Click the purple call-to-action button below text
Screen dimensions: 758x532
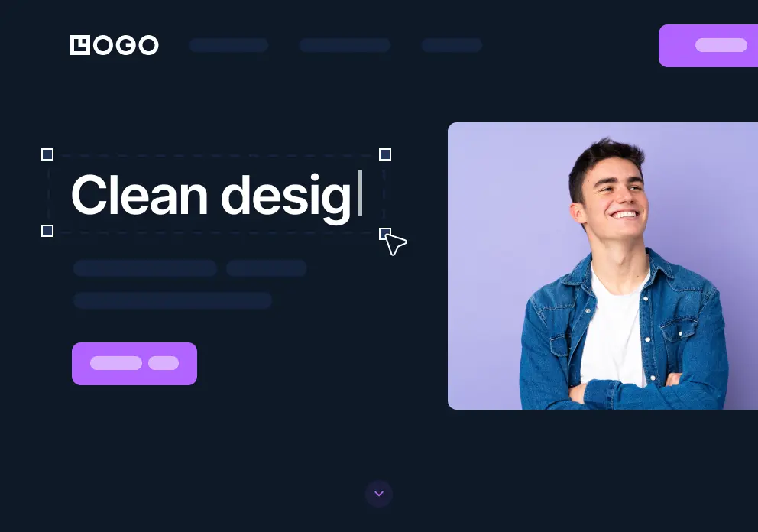(x=134, y=364)
